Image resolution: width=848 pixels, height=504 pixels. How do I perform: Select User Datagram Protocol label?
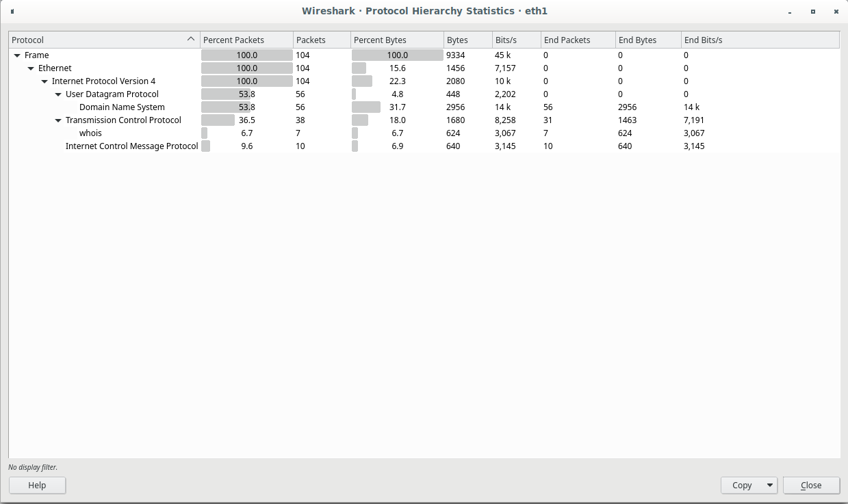pyautogui.click(x=112, y=94)
